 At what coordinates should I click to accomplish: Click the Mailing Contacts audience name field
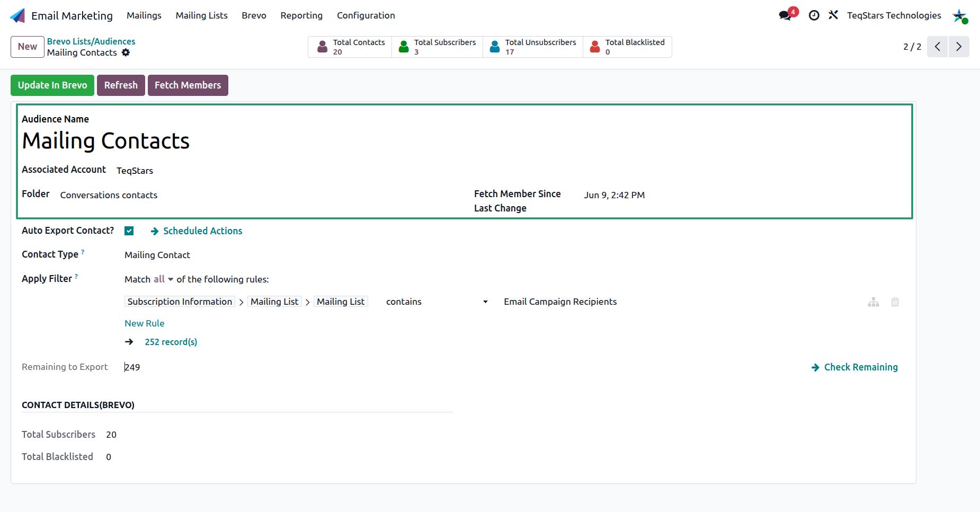(106, 141)
